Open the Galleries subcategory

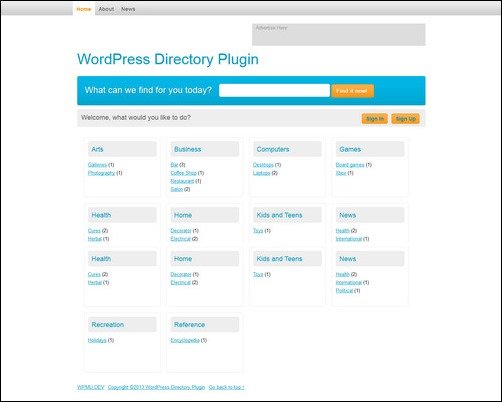97,165
